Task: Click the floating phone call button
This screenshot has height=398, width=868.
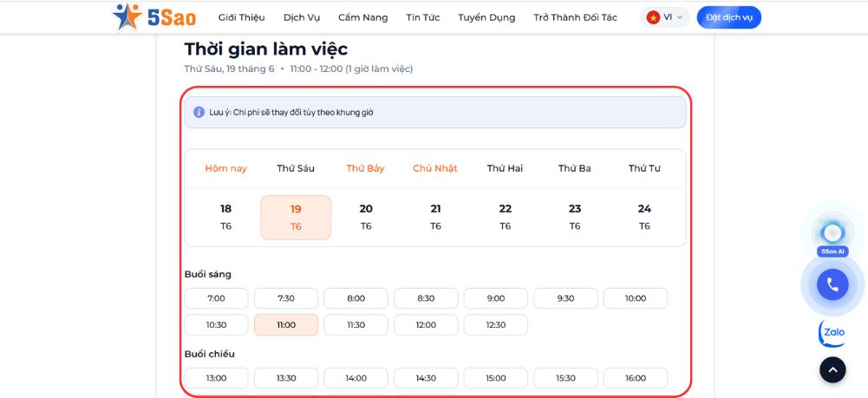Action: pyautogui.click(x=832, y=284)
